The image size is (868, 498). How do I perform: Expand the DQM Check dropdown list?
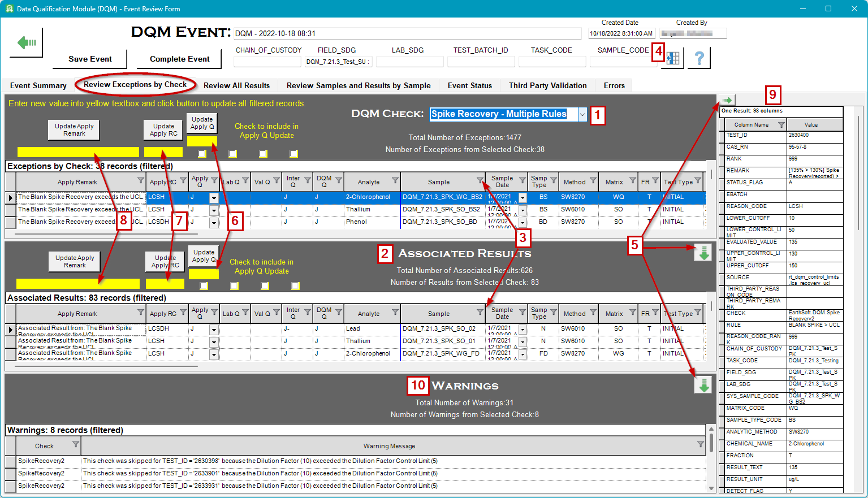point(582,114)
